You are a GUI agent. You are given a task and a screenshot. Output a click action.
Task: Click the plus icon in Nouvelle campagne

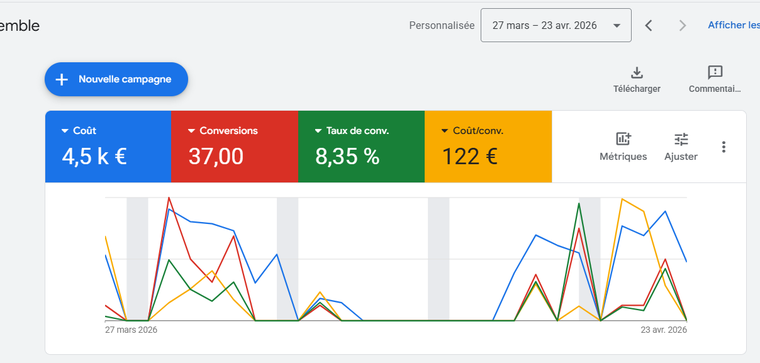[62, 79]
